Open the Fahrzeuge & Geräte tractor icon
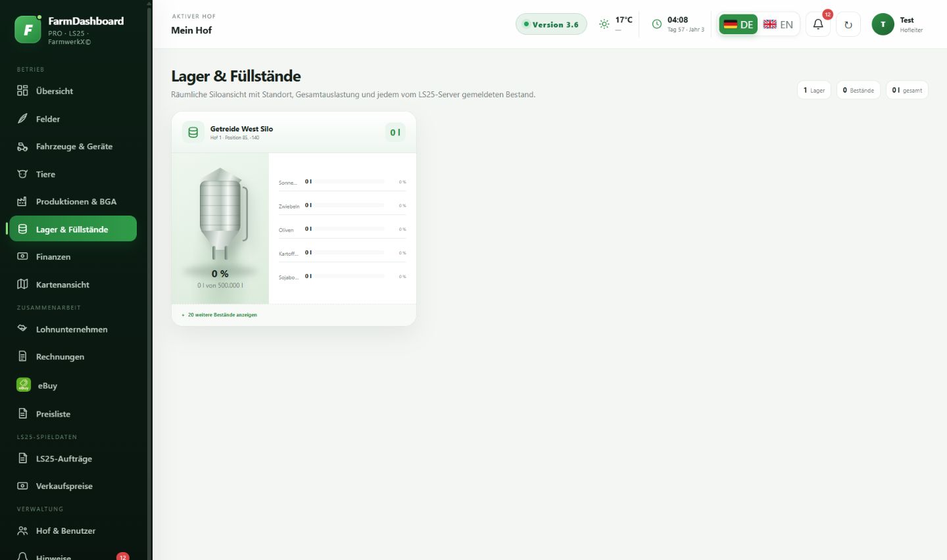947x560 pixels. [22, 147]
